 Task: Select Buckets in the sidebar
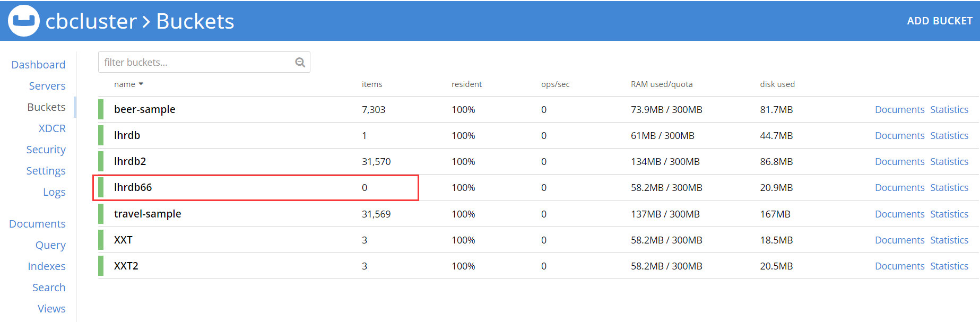click(x=46, y=107)
